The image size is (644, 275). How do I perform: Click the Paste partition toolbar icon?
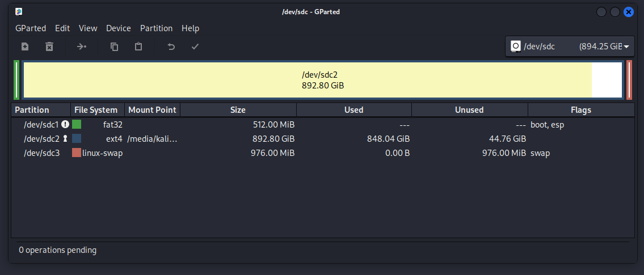tap(138, 47)
